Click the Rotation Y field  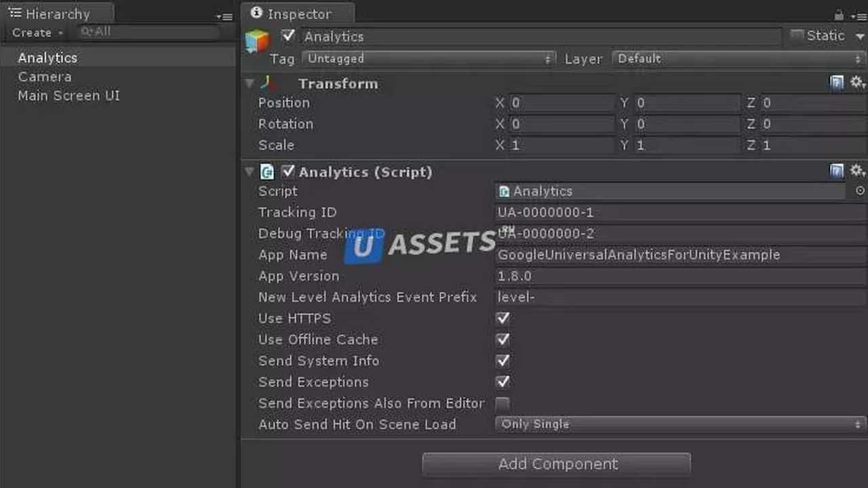pos(687,124)
